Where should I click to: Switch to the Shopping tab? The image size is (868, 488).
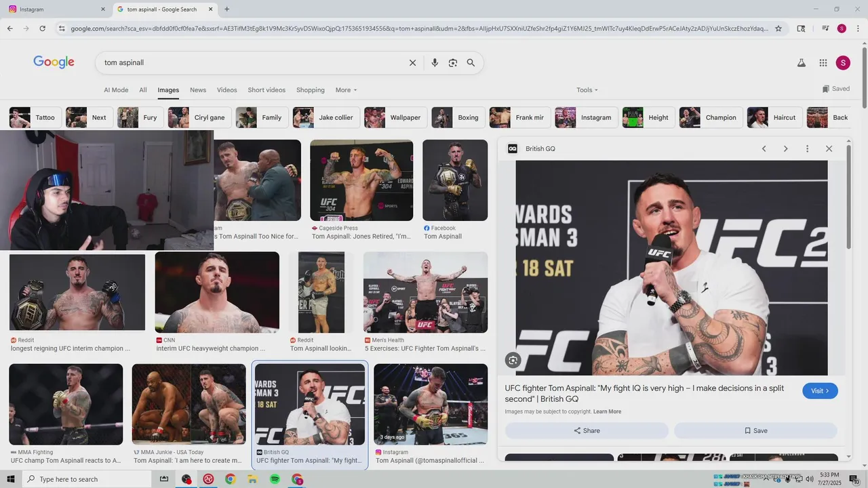(x=311, y=90)
